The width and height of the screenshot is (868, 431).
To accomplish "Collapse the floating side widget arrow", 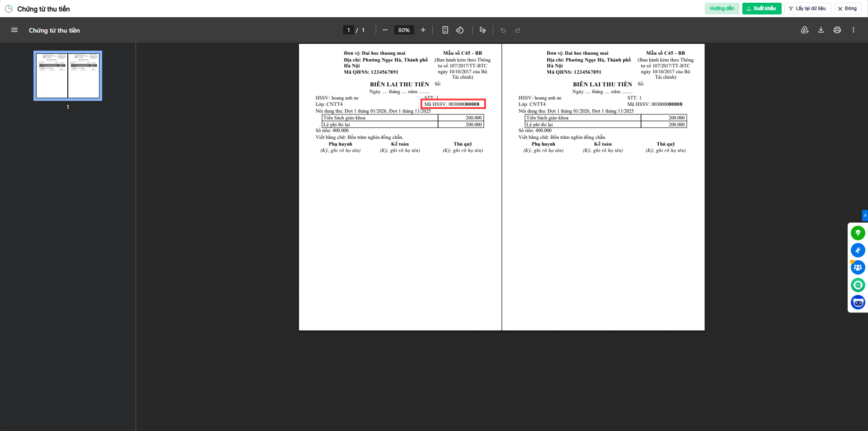I will [865, 215].
